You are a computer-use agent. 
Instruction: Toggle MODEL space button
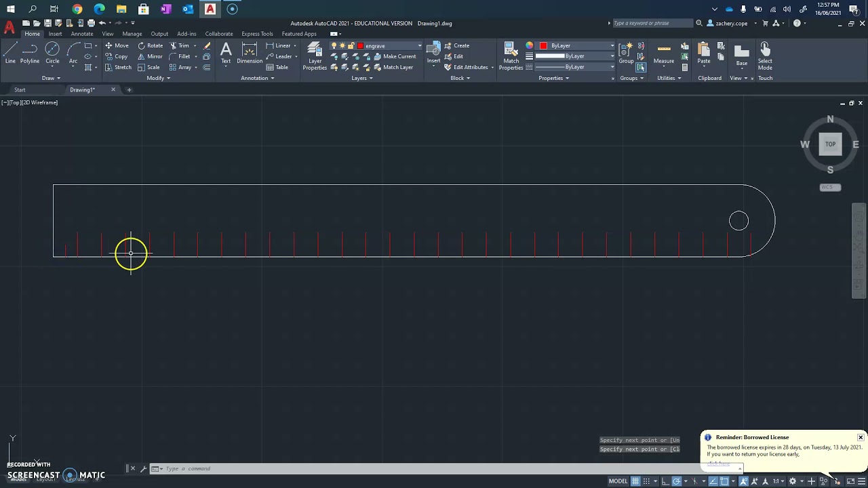(x=618, y=481)
